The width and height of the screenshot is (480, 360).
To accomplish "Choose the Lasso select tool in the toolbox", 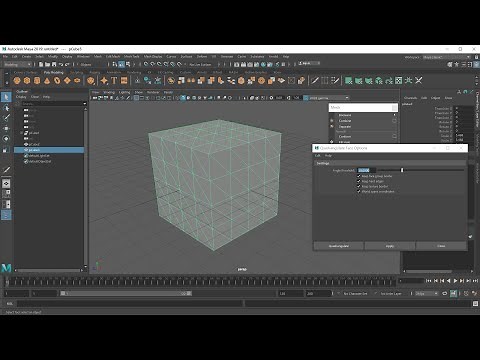I will (6, 108).
